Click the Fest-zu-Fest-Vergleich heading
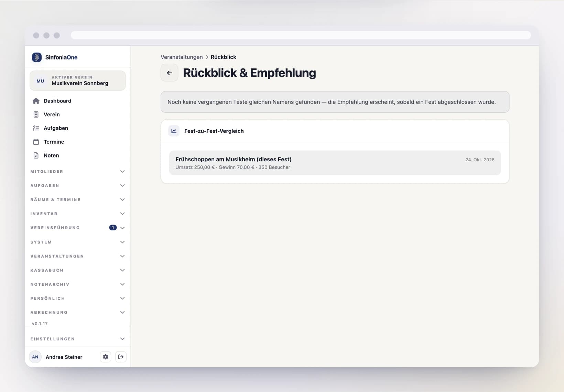The image size is (564, 392). [x=214, y=131]
